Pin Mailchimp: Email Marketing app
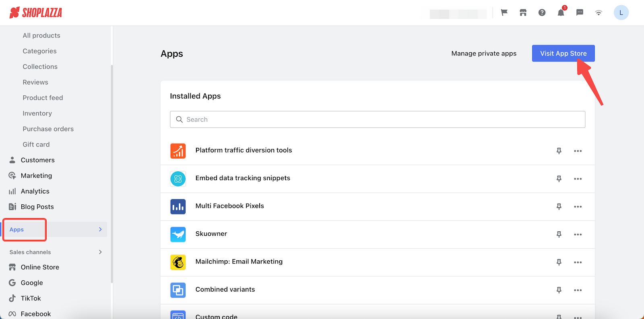Image resolution: width=644 pixels, height=319 pixels. [x=559, y=262]
